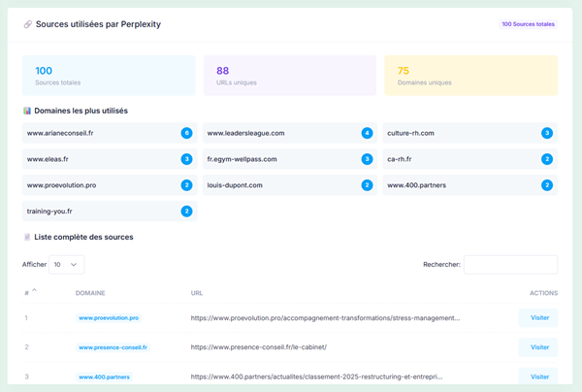Click the count badge for www.eleas.fr
582x392 pixels.
186,159
